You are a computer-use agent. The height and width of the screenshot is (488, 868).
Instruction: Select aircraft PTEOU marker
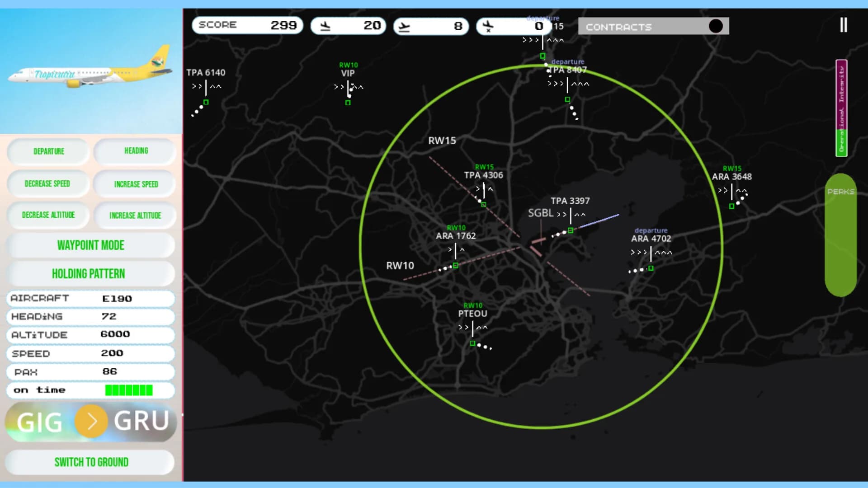[472, 343]
